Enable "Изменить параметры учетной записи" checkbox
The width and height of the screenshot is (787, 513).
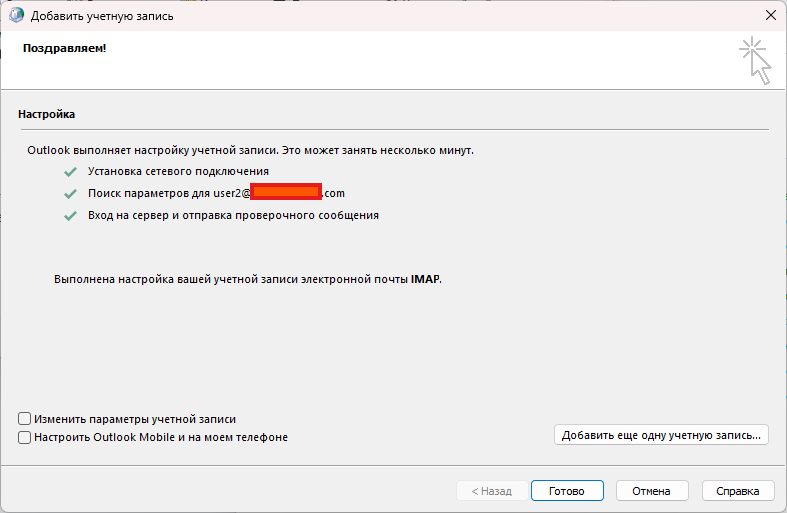point(24,419)
